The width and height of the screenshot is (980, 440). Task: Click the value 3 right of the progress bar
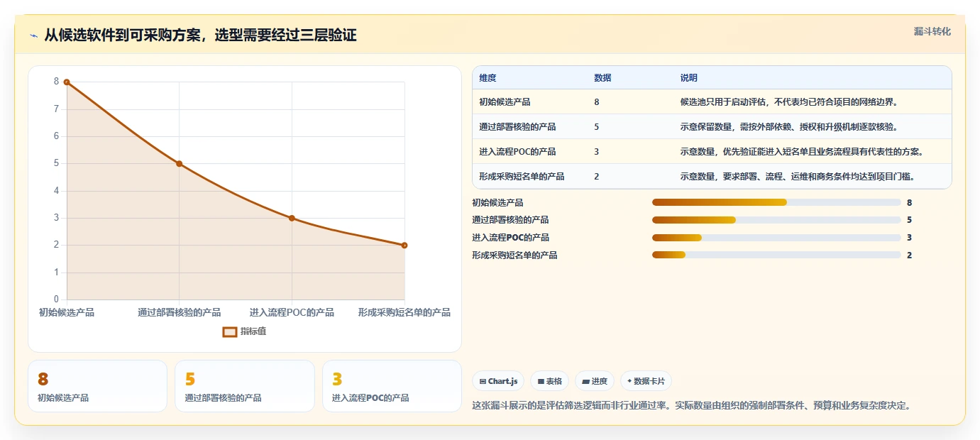(910, 238)
